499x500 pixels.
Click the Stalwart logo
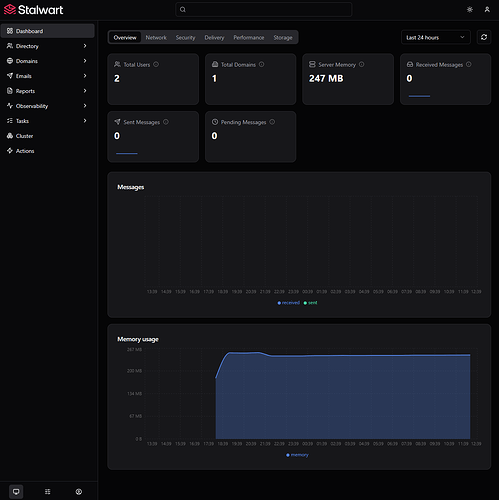[33, 10]
